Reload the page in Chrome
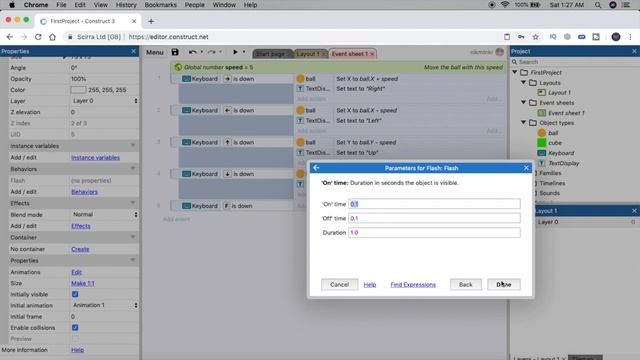 pyautogui.click(x=38, y=37)
